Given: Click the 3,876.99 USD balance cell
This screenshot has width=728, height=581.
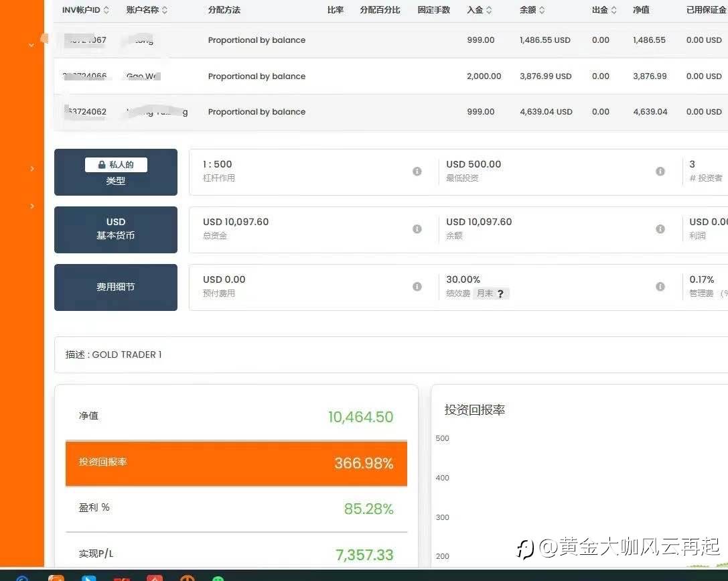Looking at the screenshot, I should [x=546, y=76].
